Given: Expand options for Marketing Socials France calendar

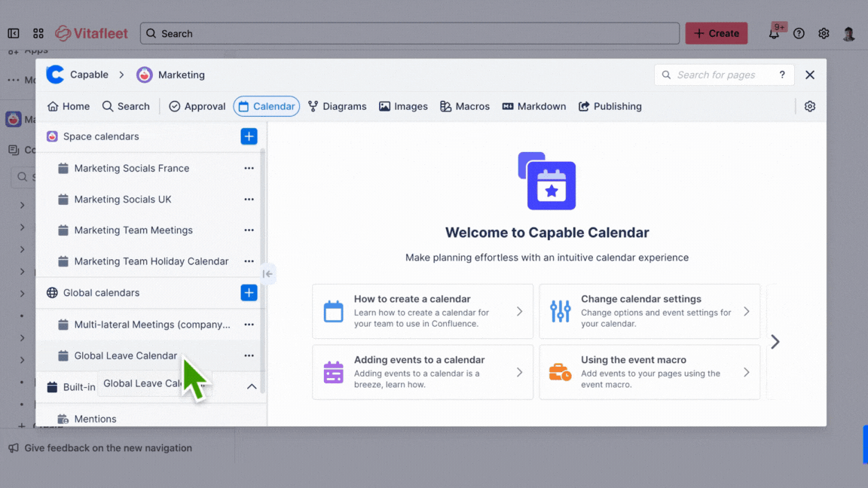Looking at the screenshot, I should point(249,168).
